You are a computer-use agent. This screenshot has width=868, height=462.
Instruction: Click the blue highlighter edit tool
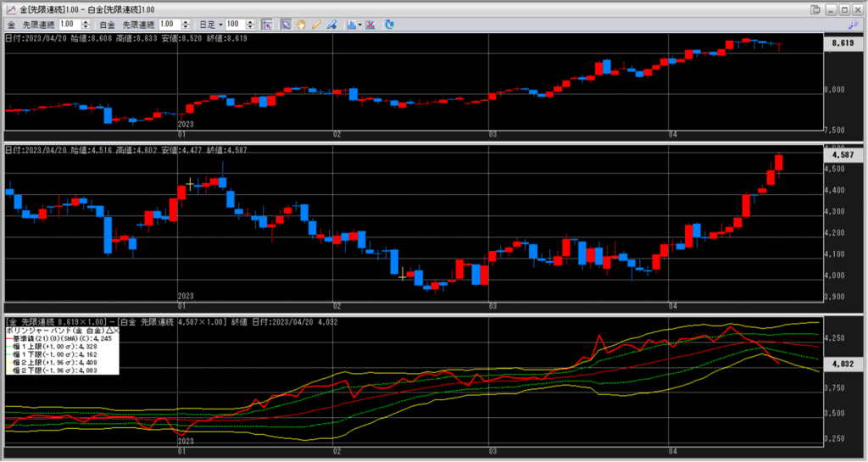tap(331, 25)
